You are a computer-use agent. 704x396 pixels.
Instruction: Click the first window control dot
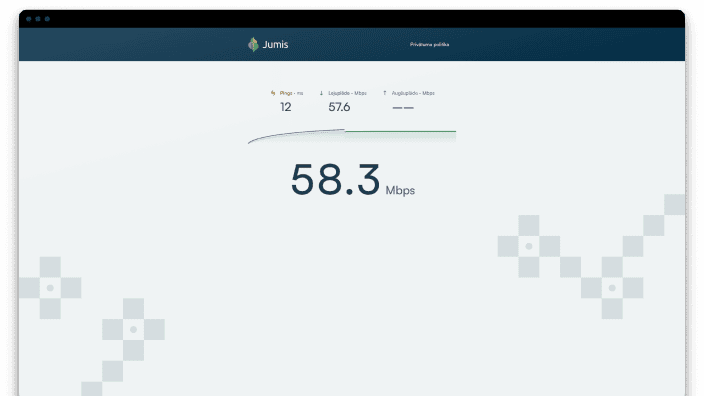click(x=29, y=19)
